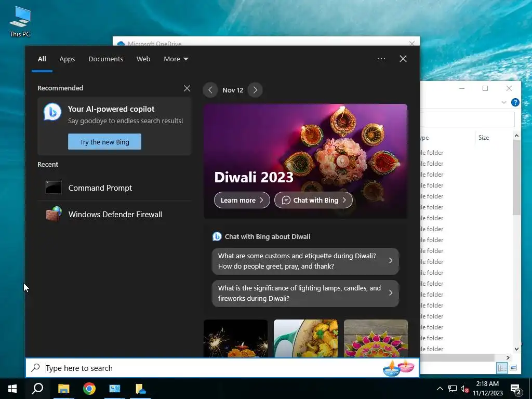Expand the ribbon chevron in File Explorer
Viewport: 532px width, 399px height.
[504, 102]
